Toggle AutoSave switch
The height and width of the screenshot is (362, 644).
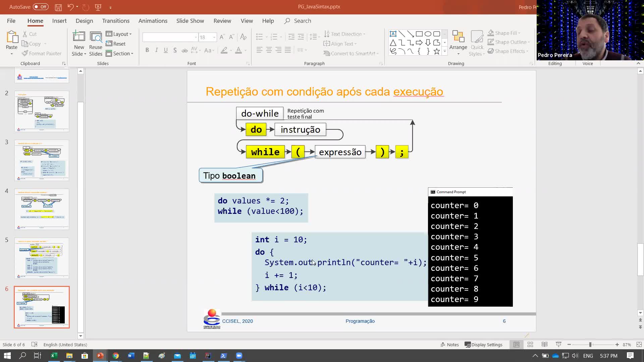click(41, 7)
